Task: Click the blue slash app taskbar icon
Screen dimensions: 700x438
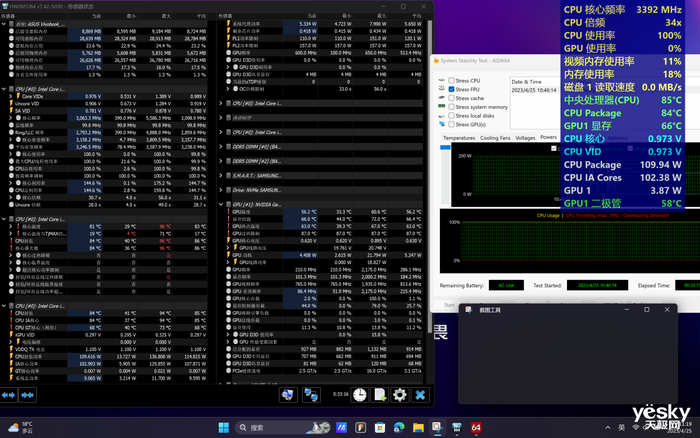Action: 341,427
